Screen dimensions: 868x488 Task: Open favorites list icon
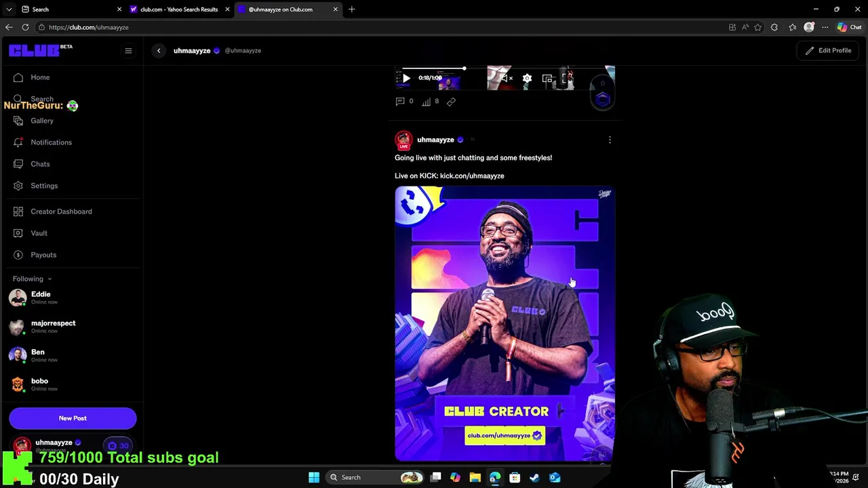coord(792,27)
